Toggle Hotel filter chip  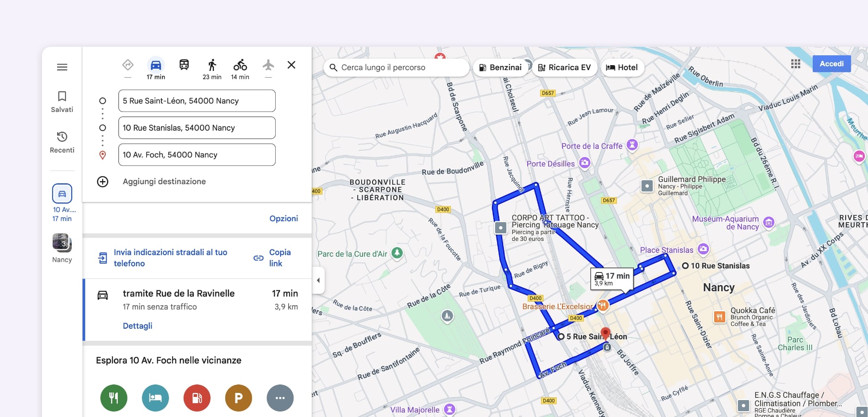(x=622, y=68)
